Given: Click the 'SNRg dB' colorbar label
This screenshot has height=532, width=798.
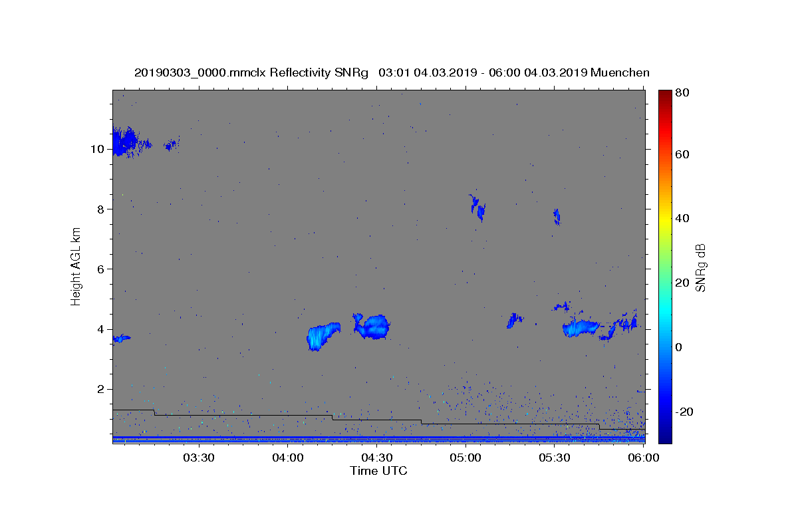Looking at the screenshot, I should 700,267.
